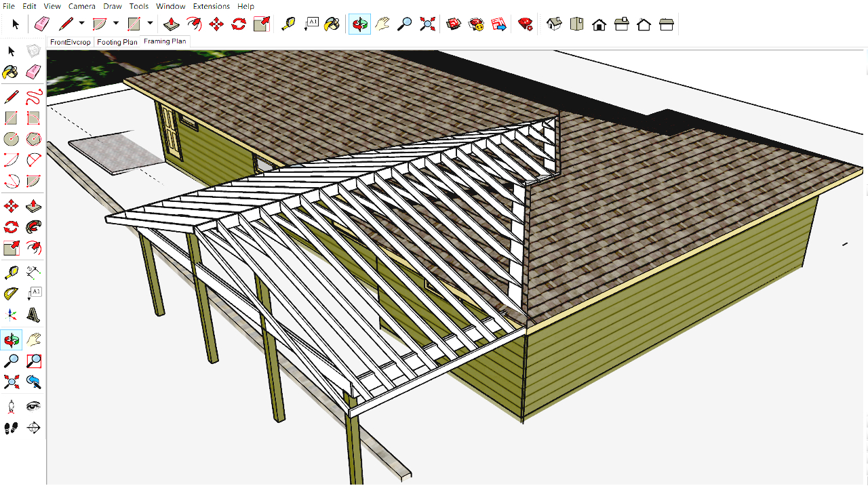This screenshot has width=868, height=488.
Task: Select the Pie tool in left toolbar
Action: (33, 181)
